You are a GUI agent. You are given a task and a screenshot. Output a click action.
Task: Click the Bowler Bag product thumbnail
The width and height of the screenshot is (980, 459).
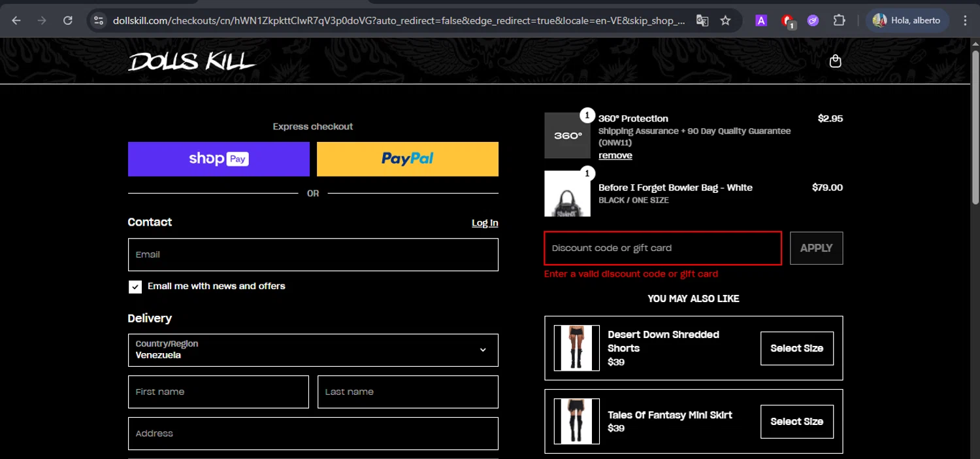pos(567,194)
